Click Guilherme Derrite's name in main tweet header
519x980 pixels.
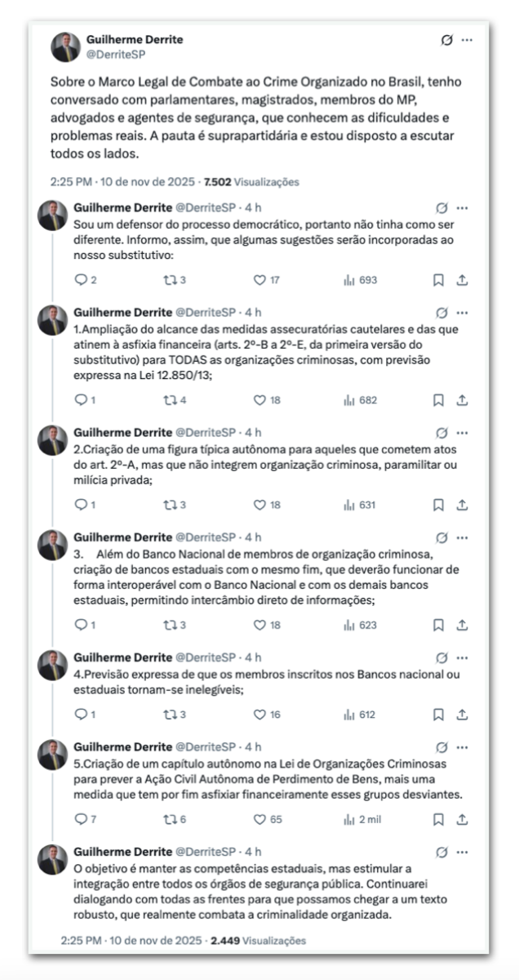[135, 39]
